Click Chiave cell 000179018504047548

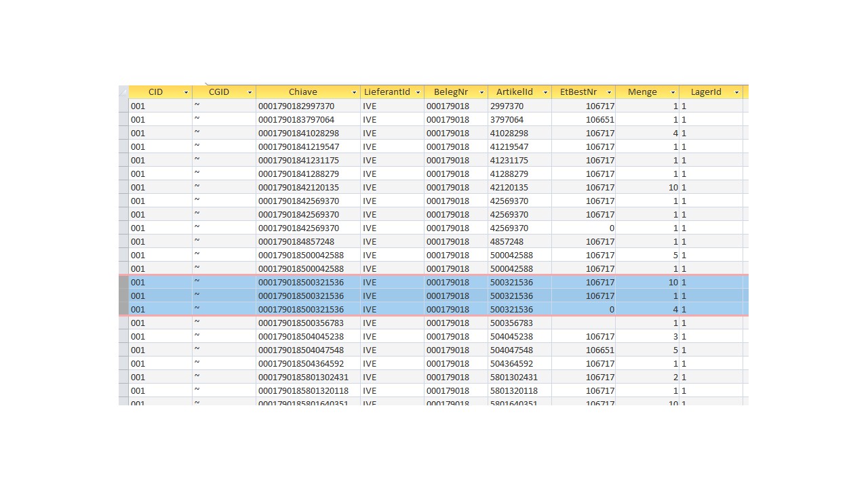click(308, 350)
